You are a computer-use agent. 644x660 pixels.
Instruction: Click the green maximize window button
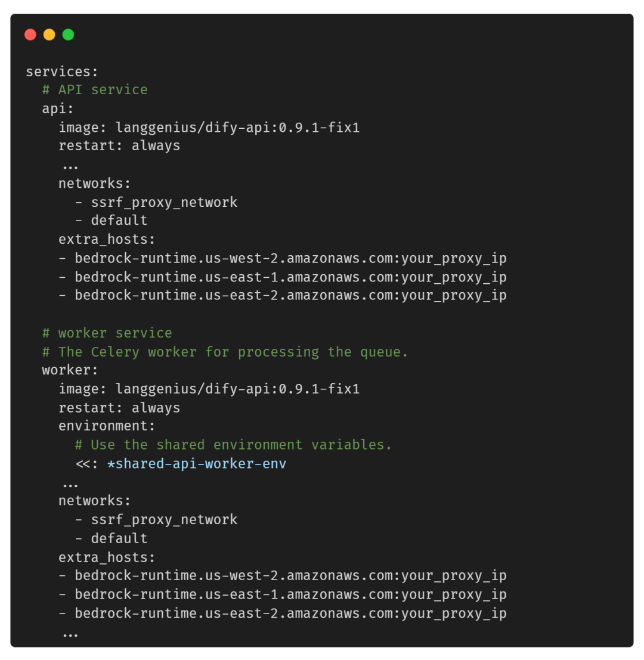click(69, 35)
